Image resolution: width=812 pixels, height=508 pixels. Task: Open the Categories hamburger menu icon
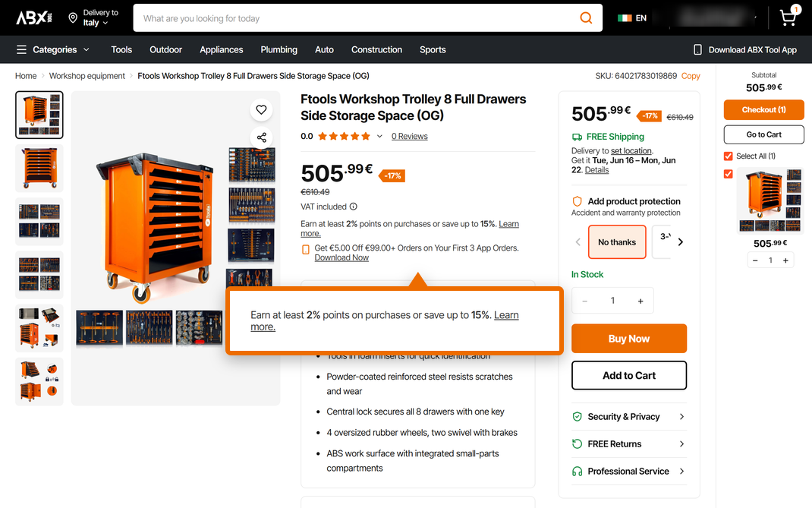point(21,50)
